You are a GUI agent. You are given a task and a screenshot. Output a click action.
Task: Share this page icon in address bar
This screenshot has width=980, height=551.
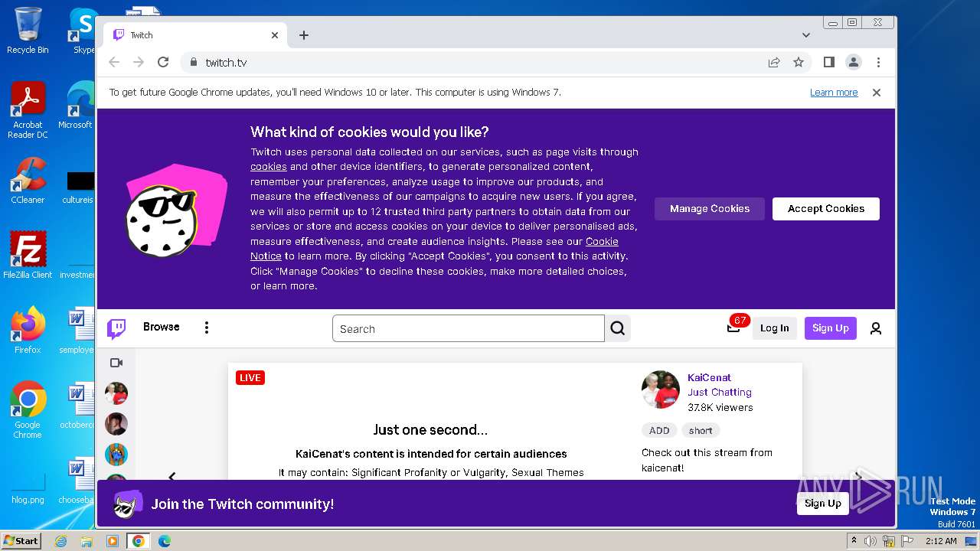pos(774,62)
